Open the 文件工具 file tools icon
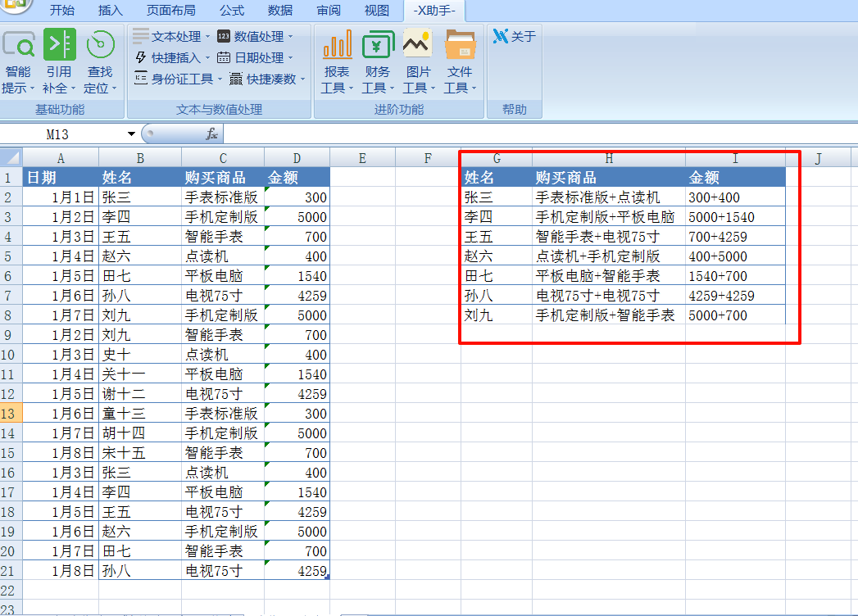The height and width of the screenshot is (616, 858). 460,45
